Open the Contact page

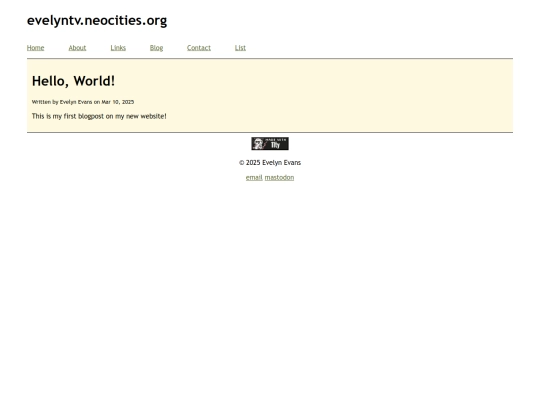[199, 48]
